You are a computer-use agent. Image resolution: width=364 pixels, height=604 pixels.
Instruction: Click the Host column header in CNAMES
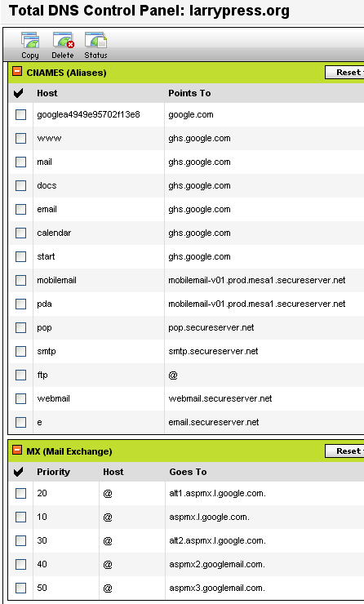click(47, 93)
